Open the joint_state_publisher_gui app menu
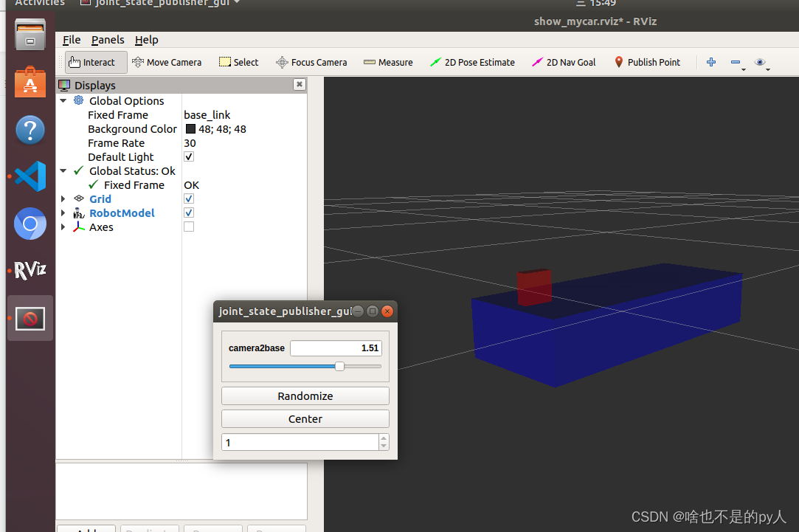This screenshot has width=799, height=532. [160, 2]
